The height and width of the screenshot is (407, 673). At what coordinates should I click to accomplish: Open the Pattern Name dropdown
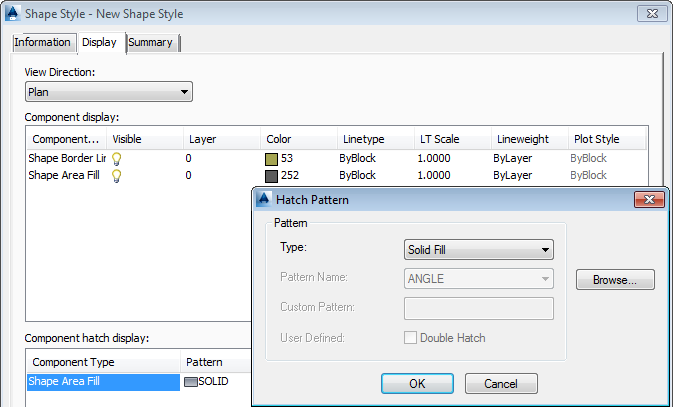click(479, 279)
